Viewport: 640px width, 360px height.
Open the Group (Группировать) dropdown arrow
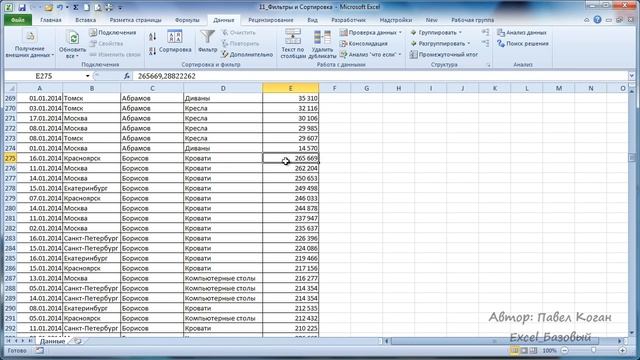coord(460,33)
